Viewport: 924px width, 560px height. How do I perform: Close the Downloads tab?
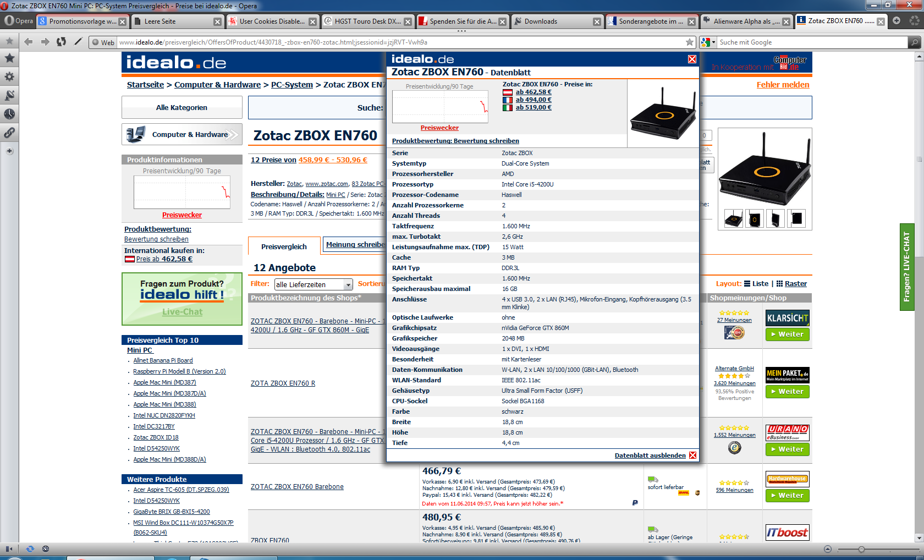(597, 22)
